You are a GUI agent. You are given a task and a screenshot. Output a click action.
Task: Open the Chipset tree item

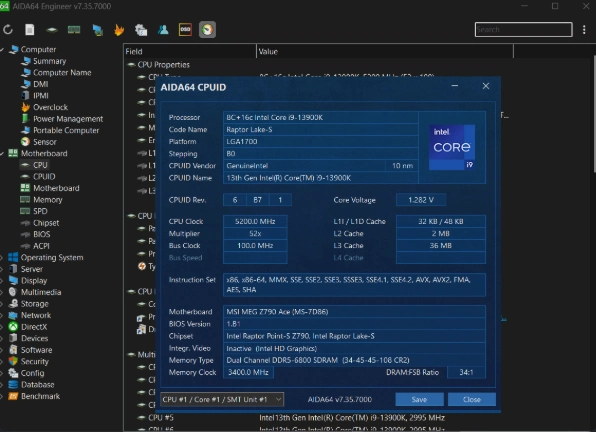pos(46,223)
